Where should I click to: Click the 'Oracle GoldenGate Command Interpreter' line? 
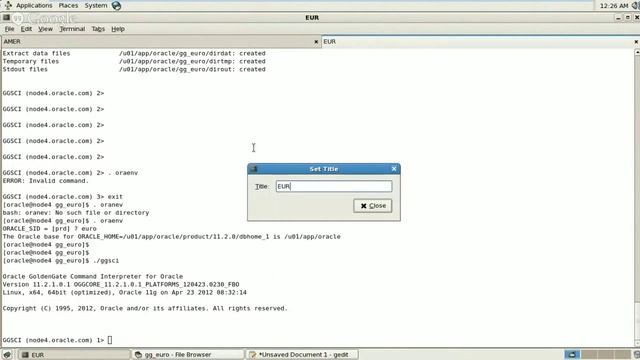(93, 276)
